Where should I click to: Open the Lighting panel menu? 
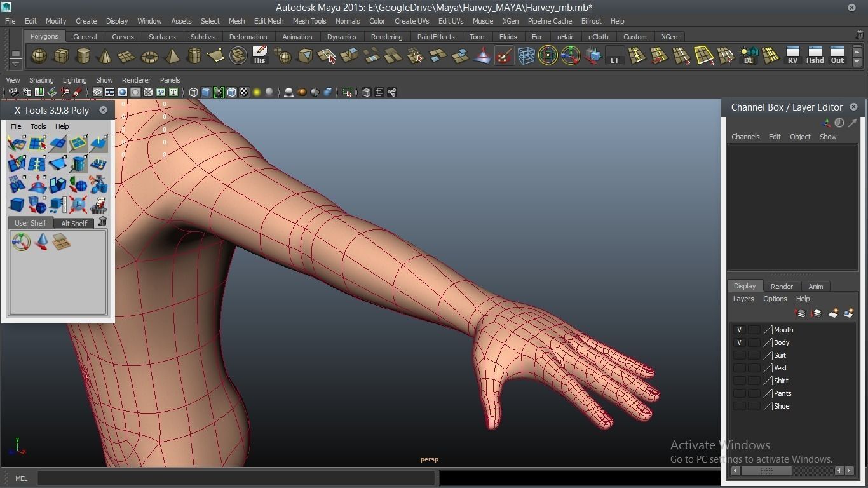74,80
